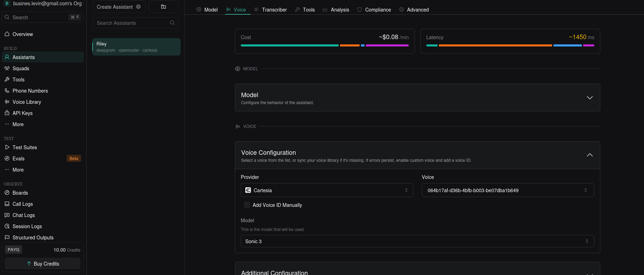Click the Test Suites play icon
This screenshot has width=644, height=275.
(x=7, y=147)
